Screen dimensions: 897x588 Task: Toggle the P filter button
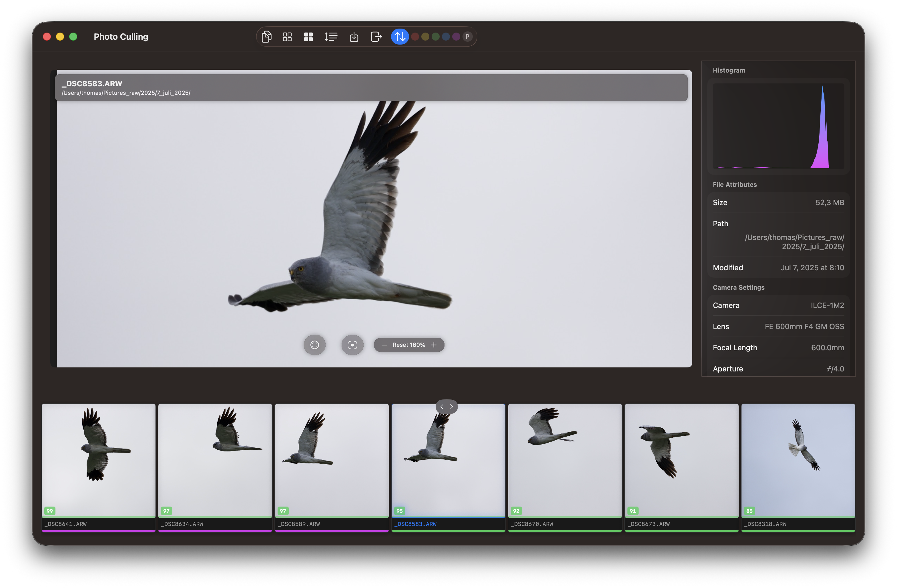467,37
